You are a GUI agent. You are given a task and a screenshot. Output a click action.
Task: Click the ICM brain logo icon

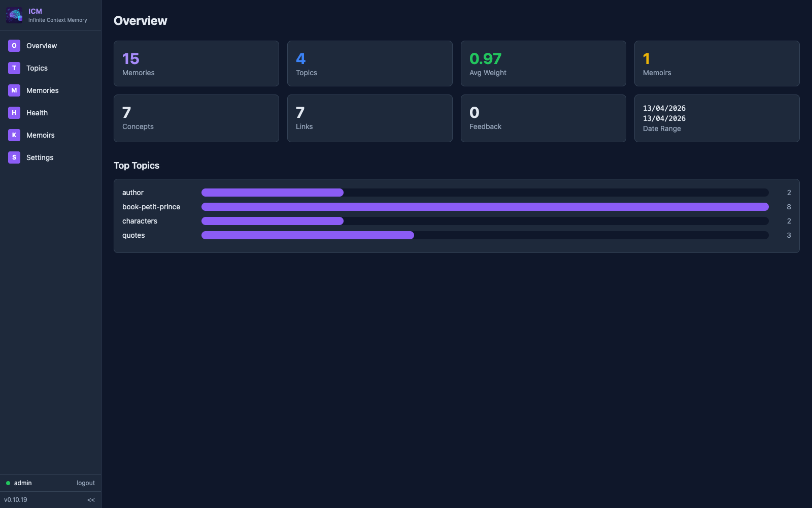[x=14, y=14]
